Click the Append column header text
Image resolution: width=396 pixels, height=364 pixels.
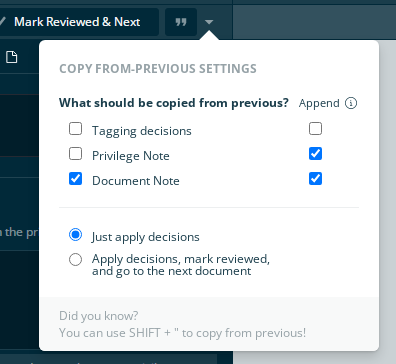point(319,103)
